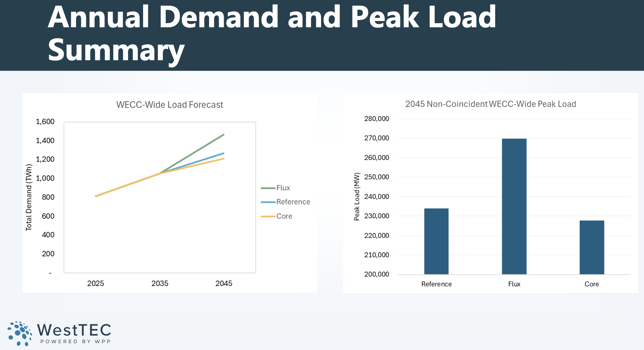
Task: Click the WestTEC wordmark text
Action: point(74,330)
